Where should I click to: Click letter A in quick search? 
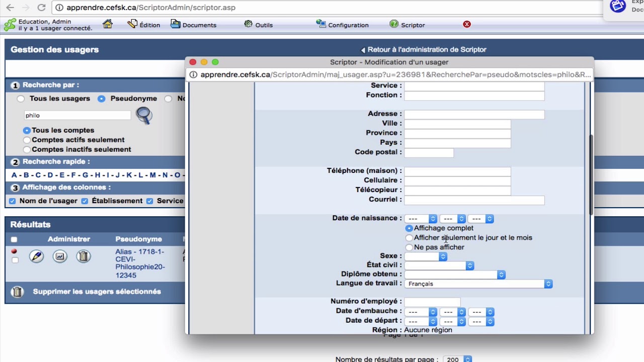click(14, 175)
